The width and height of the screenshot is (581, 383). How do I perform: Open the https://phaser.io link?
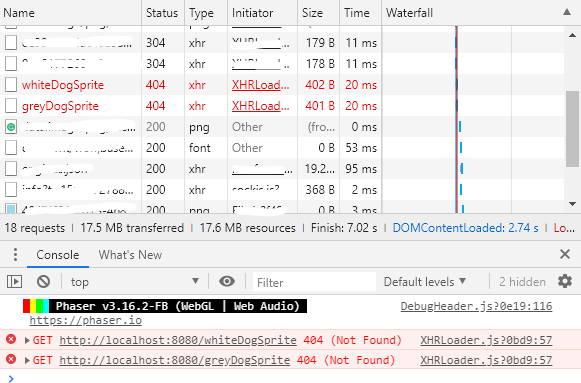(x=86, y=320)
